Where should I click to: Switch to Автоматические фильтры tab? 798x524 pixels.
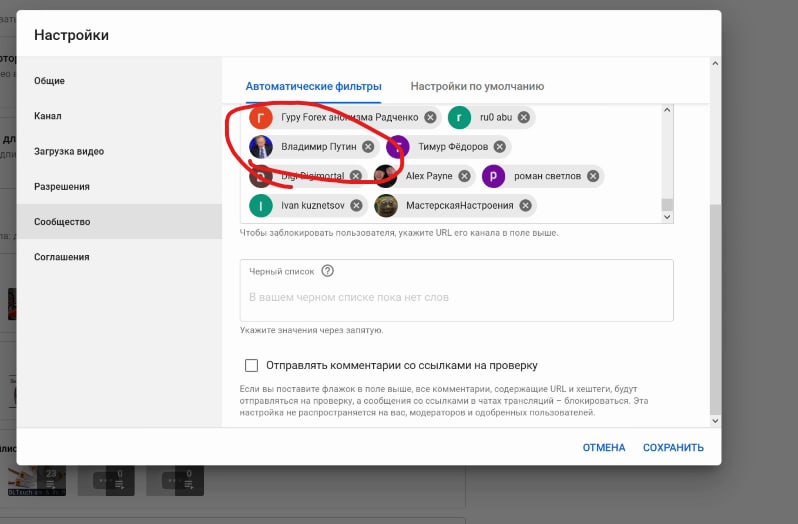click(314, 86)
